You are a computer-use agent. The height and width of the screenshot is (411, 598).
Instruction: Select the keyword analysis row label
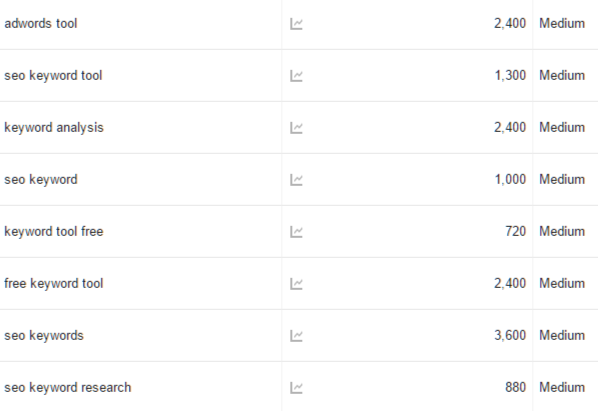tap(54, 127)
